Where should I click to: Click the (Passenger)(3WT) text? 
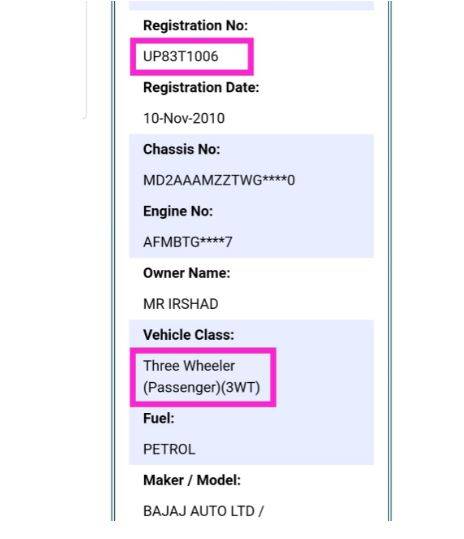tap(201, 387)
